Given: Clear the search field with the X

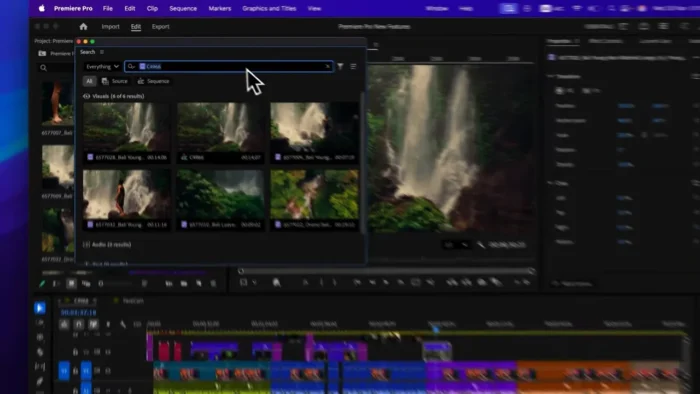Looking at the screenshot, I should click(x=328, y=66).
